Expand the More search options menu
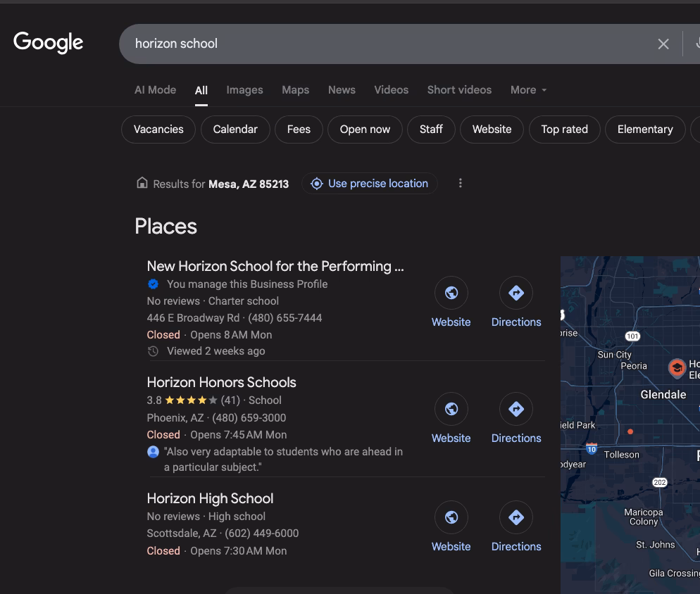Screen dimensions: 700x594 (x=527, y=90)
